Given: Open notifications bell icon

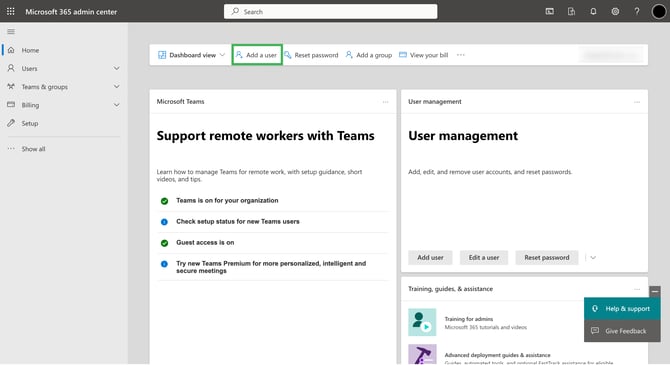Looking at the screenshot, I should click(x=593, y=12).
